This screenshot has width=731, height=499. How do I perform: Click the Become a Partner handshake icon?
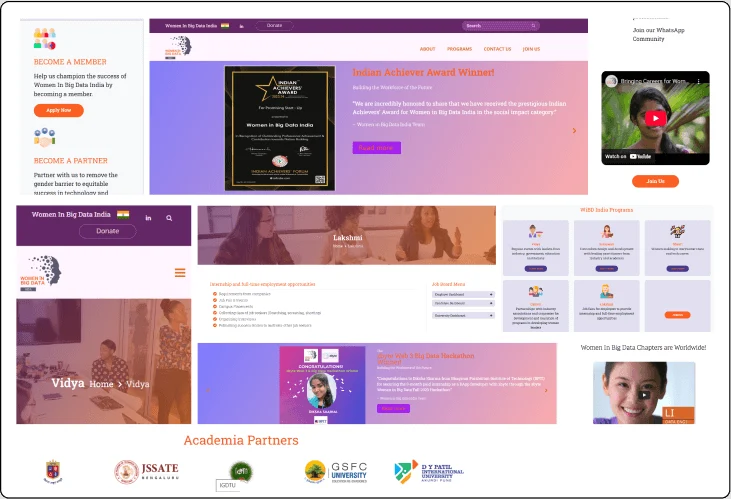click(45, 137)
